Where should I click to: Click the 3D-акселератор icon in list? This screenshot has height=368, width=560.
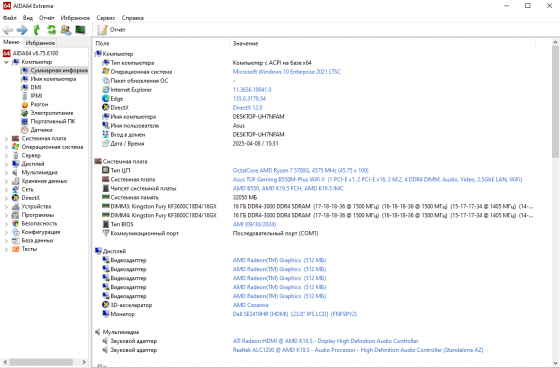106,305
